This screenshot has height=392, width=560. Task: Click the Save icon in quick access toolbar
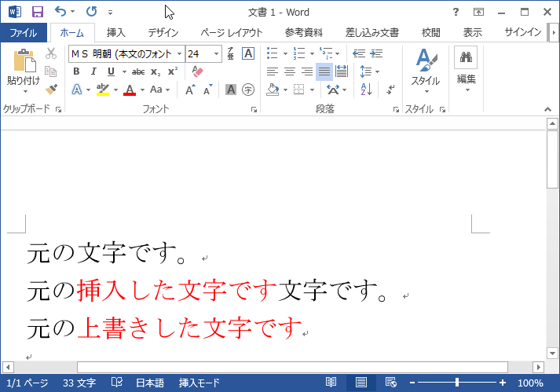(x=38, y=12)
